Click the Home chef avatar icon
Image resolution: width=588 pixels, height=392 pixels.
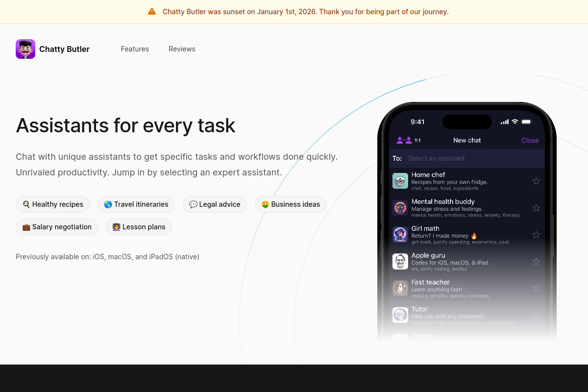pyautogui.click(x=400, y=181)
